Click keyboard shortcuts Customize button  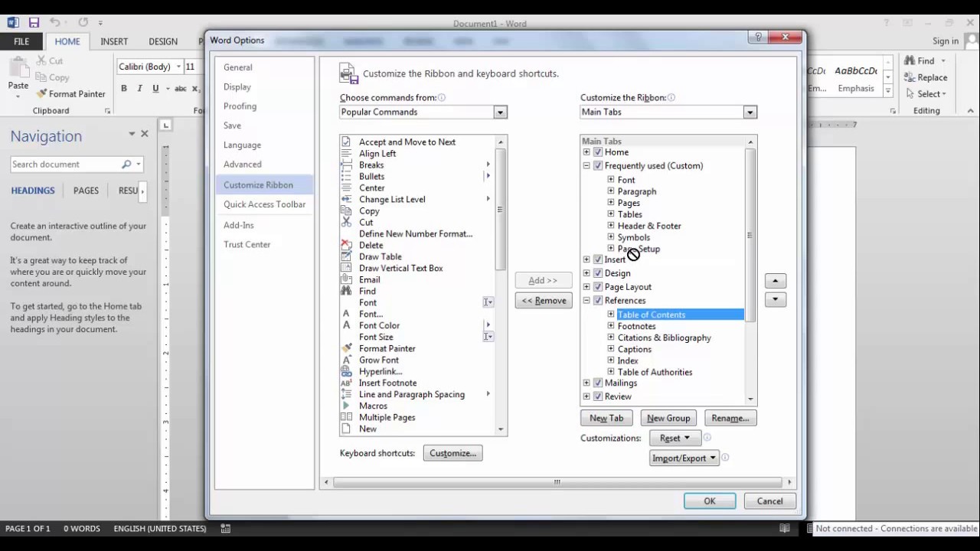point(452,453)
